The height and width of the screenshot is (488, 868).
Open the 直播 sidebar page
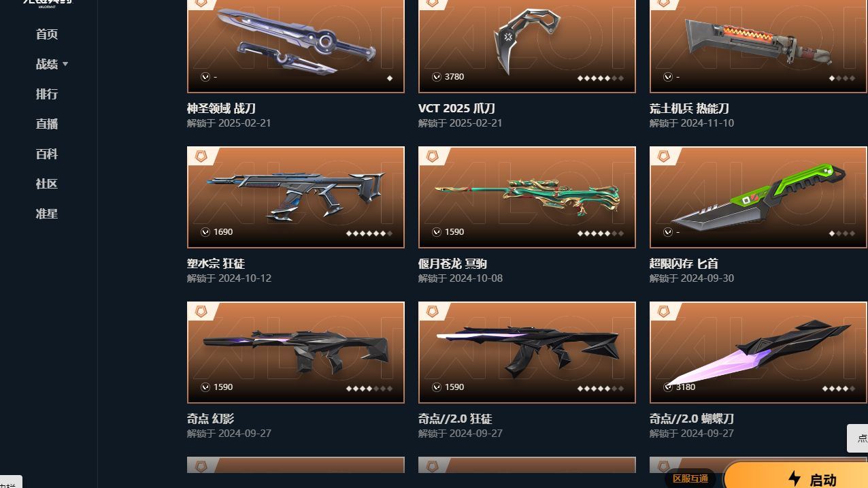pyautogui.click(x=47, y=124)
